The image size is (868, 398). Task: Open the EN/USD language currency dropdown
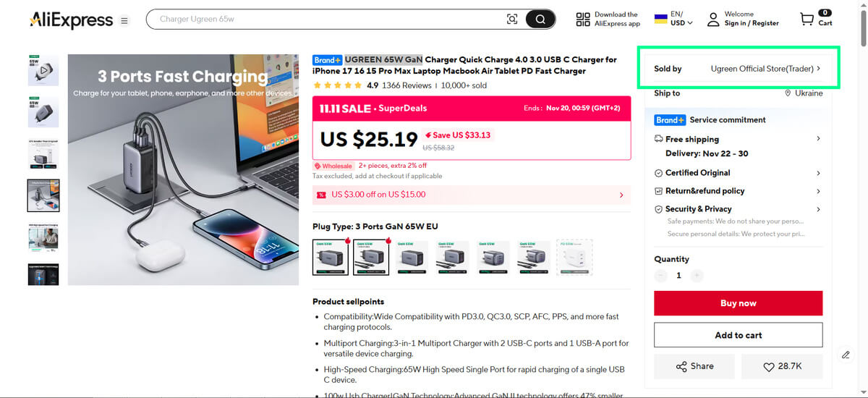point(673,19)
